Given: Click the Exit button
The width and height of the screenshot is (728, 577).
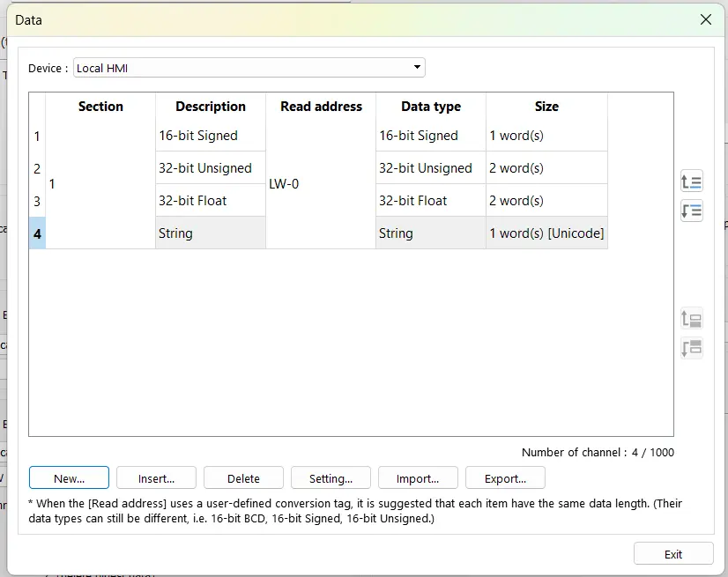Looking at the screenshot, I should 673,553.
